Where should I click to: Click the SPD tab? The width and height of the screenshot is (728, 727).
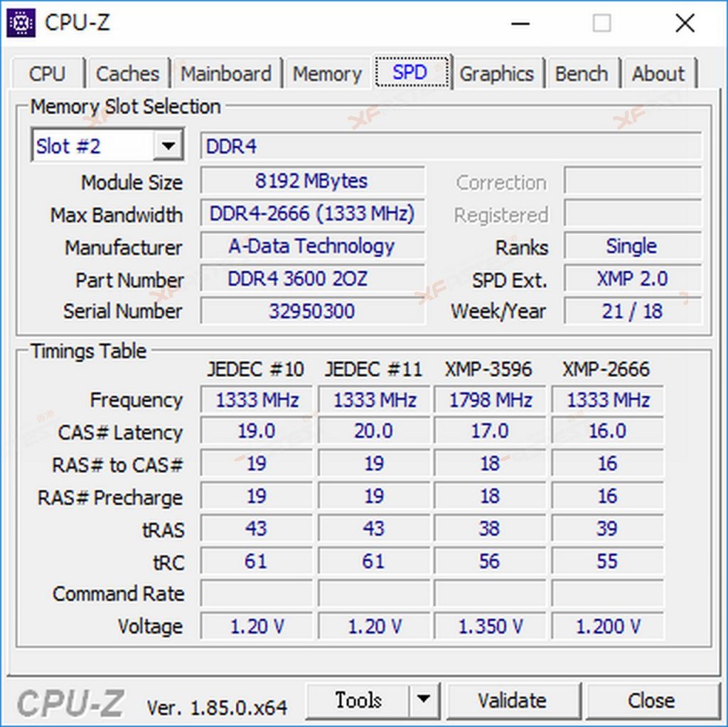[412, 72]
